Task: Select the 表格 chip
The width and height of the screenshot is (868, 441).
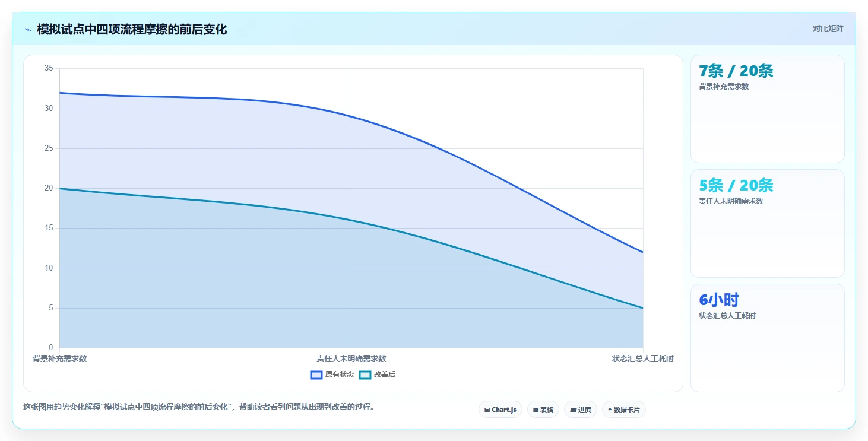Action: pos(543,410)
